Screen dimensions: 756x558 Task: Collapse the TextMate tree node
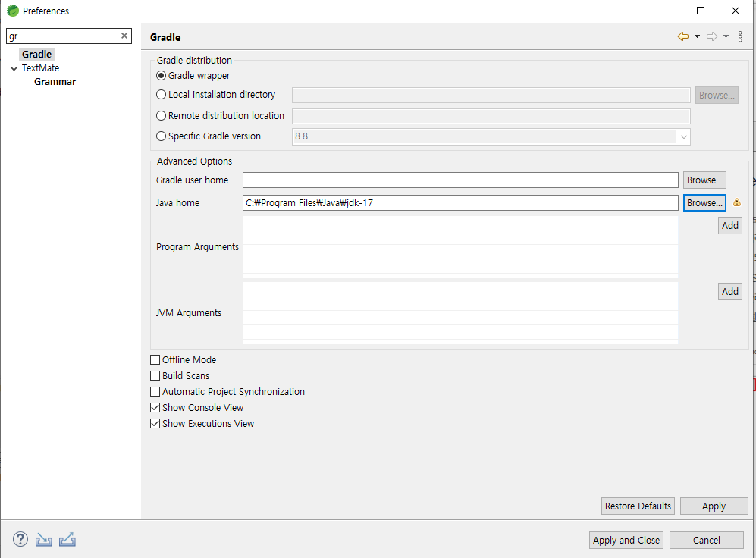tap(14, 68)
